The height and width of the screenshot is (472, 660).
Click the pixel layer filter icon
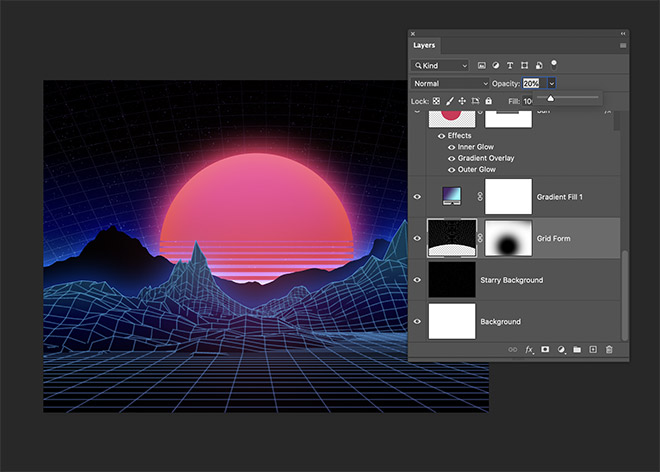[482, 65]
